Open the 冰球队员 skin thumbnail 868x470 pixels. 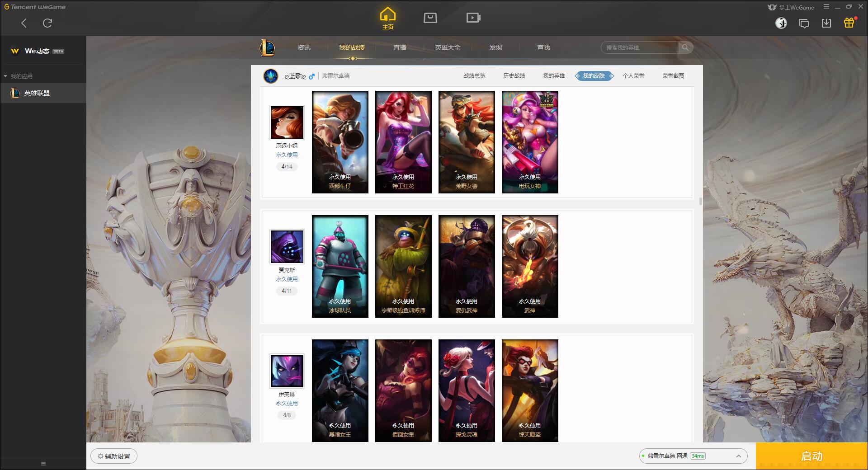[340, 266]
